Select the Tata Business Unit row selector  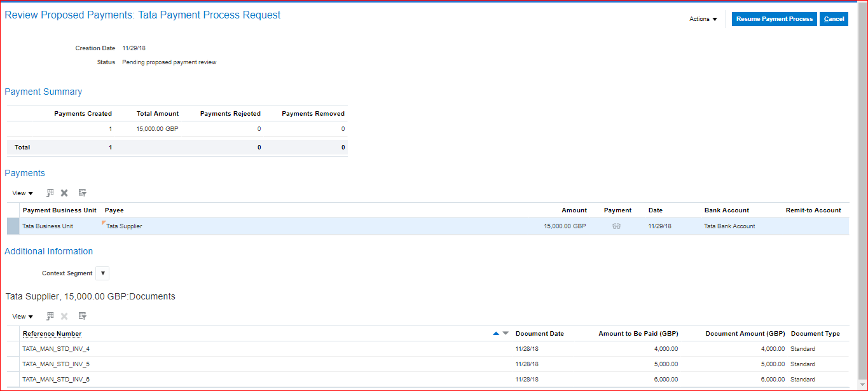point(13,226)
